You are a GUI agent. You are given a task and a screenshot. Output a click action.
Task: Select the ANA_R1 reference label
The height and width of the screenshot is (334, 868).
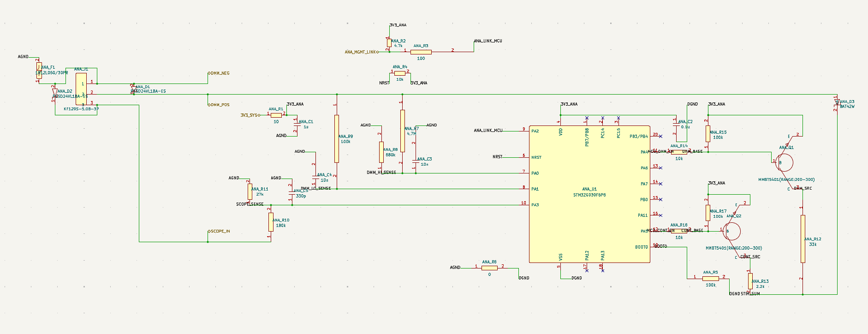click(276, 109)
